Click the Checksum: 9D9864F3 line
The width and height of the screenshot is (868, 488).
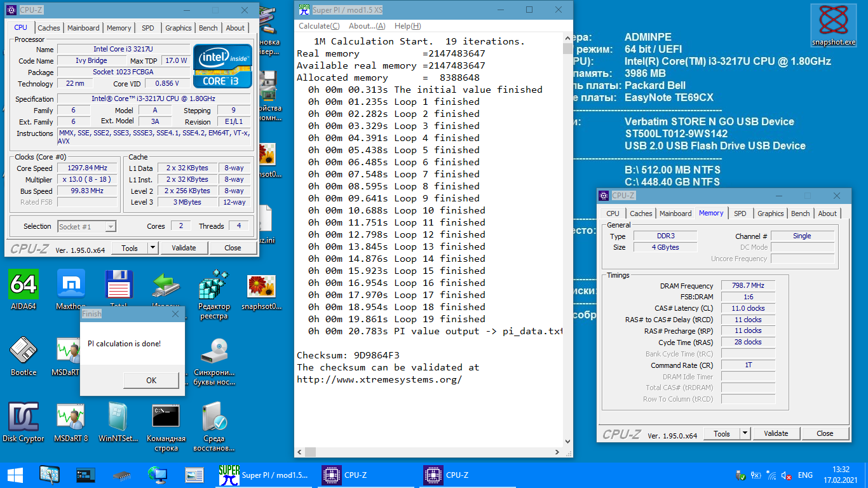tap(348, 355)
